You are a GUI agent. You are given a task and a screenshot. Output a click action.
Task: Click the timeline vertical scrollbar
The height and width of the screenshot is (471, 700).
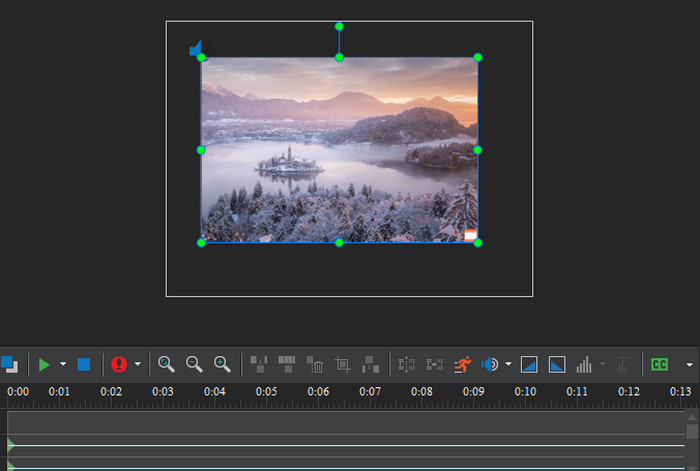coord(692,431)
